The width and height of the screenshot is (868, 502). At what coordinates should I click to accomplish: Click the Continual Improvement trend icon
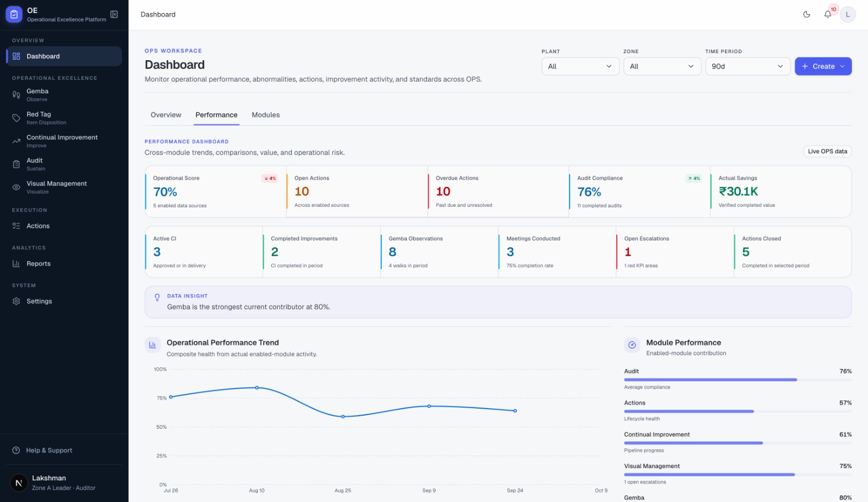pos(16,141)
